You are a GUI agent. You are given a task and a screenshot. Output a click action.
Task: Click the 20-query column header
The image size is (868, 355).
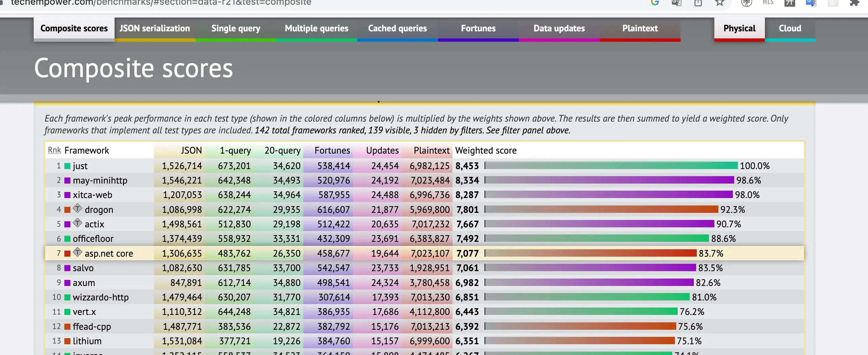click(282, 150)
